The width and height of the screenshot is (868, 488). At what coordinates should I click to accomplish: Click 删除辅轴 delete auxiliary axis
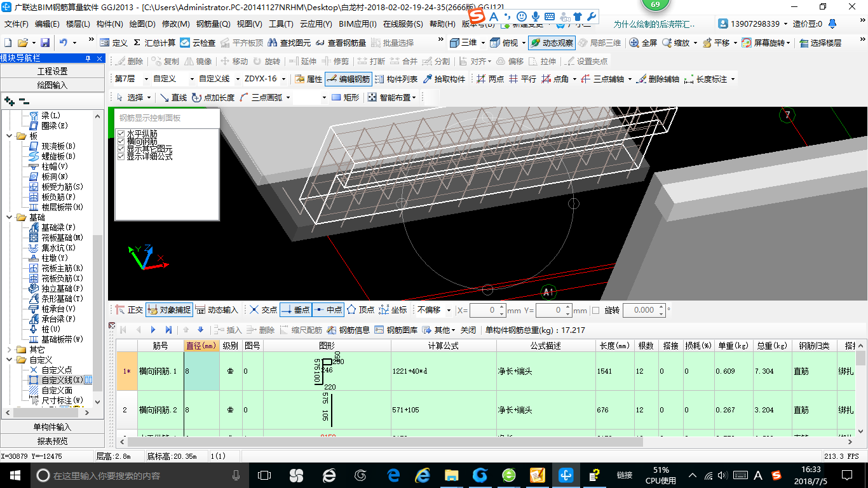coord(658,79)
